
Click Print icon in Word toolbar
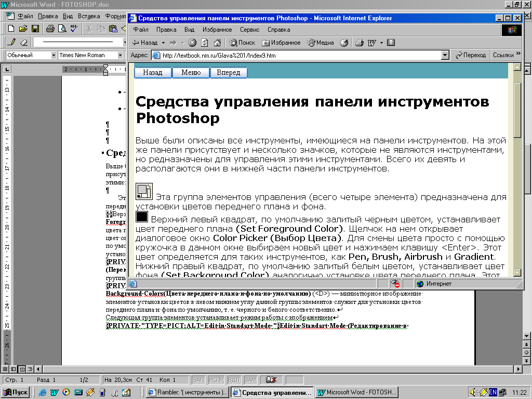(x=50, y=29)
